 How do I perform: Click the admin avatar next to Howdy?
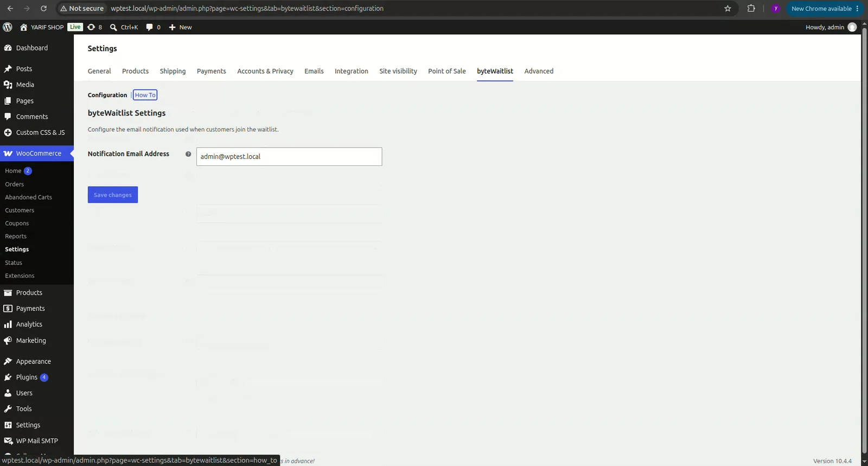852,27
